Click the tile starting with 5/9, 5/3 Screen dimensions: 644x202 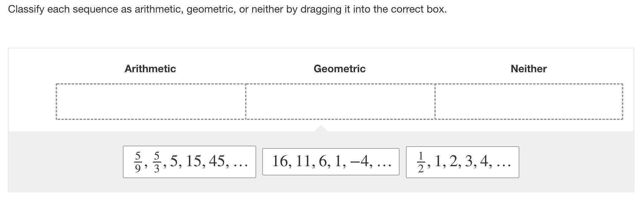coord(189,162)
